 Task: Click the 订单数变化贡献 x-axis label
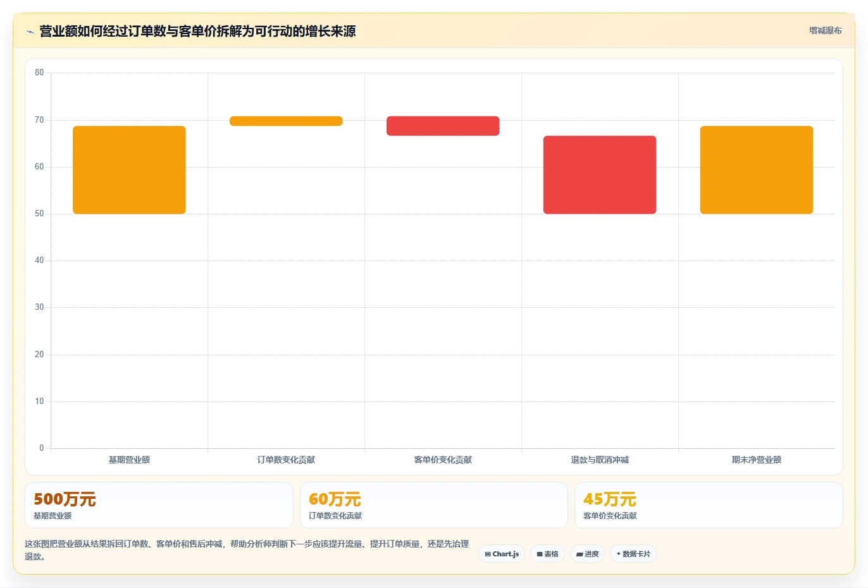[286, 460]
